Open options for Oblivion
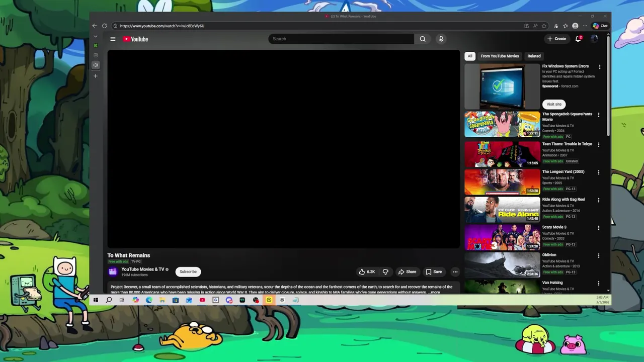644x362 pixels. pos(598,255)
